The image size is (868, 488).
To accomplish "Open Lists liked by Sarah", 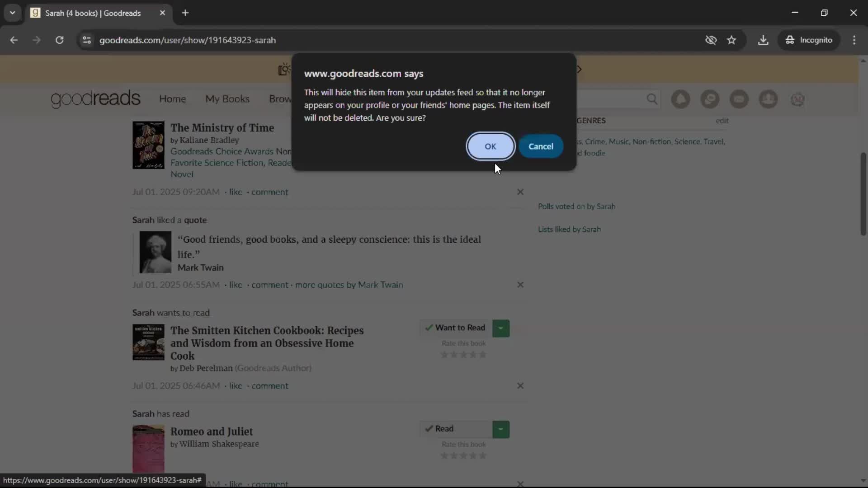I will (x=569, y=229).
